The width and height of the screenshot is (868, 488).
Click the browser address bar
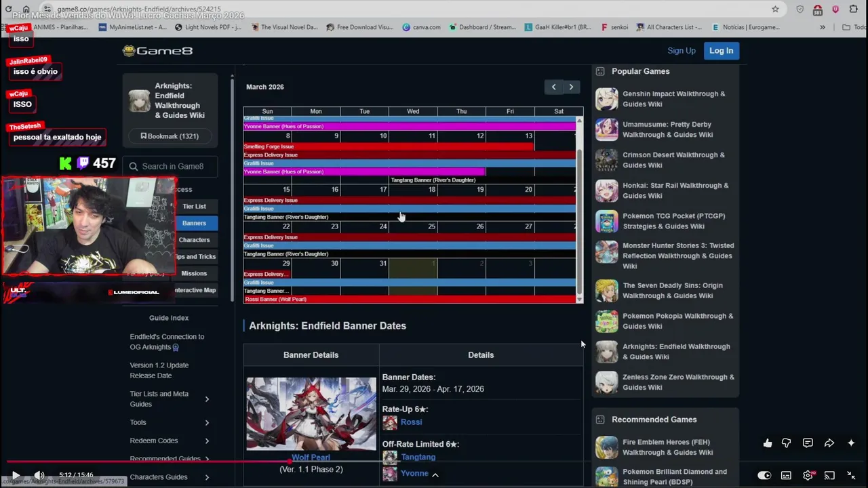click(x=407, y=9)
